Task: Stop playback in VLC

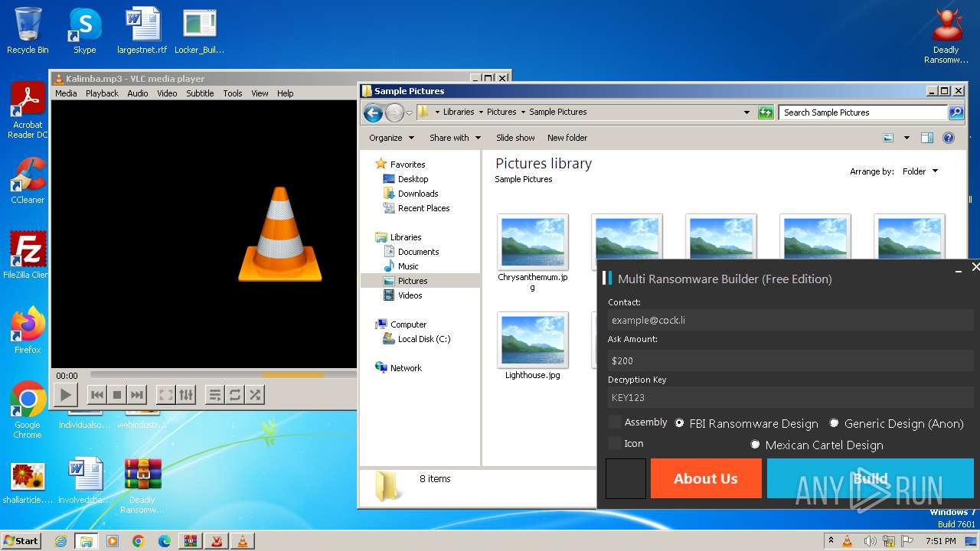Action: tap(117, 395)
